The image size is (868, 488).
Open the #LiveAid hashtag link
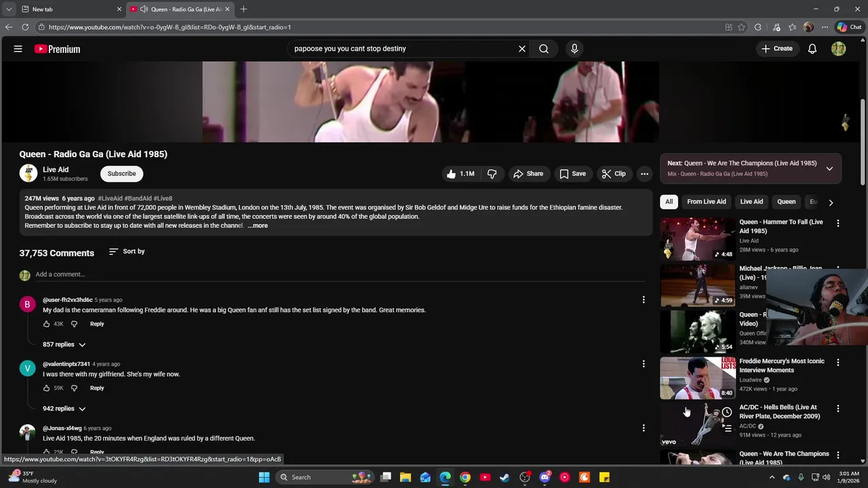point(111,199)
